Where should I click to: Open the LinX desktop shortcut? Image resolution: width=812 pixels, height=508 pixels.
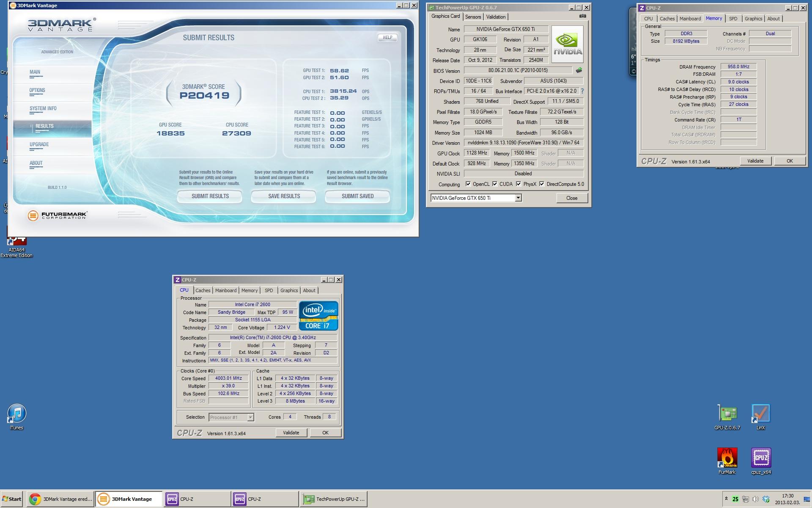(760, 417)
